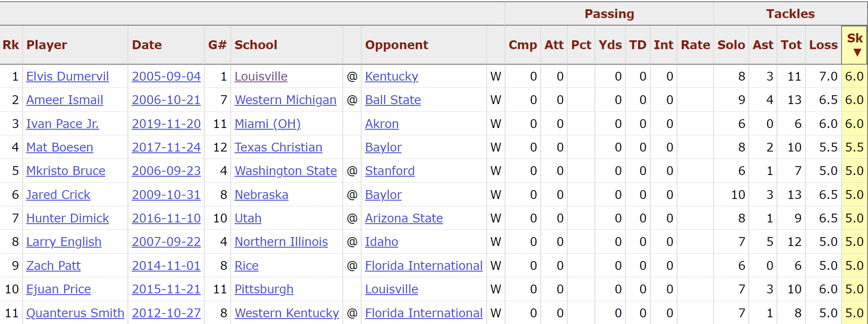Open Ivan Pace Jr. player page
The width and height of the screenshot is (868, 324).
click(63, 124)
